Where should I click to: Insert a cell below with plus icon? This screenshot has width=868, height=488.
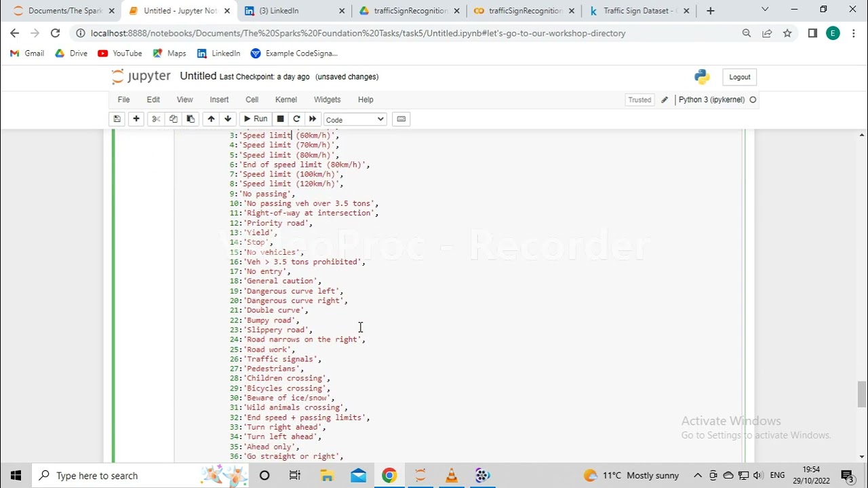[136, 119]
